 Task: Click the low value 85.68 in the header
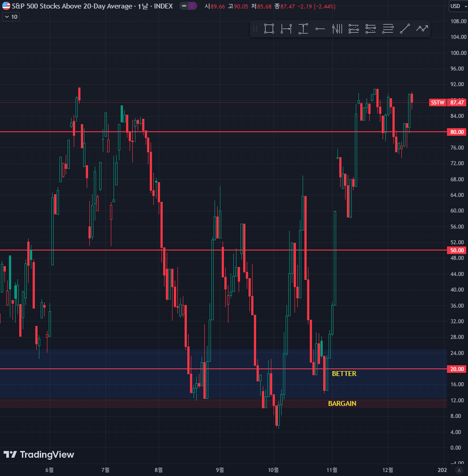(x=264, y=6)
